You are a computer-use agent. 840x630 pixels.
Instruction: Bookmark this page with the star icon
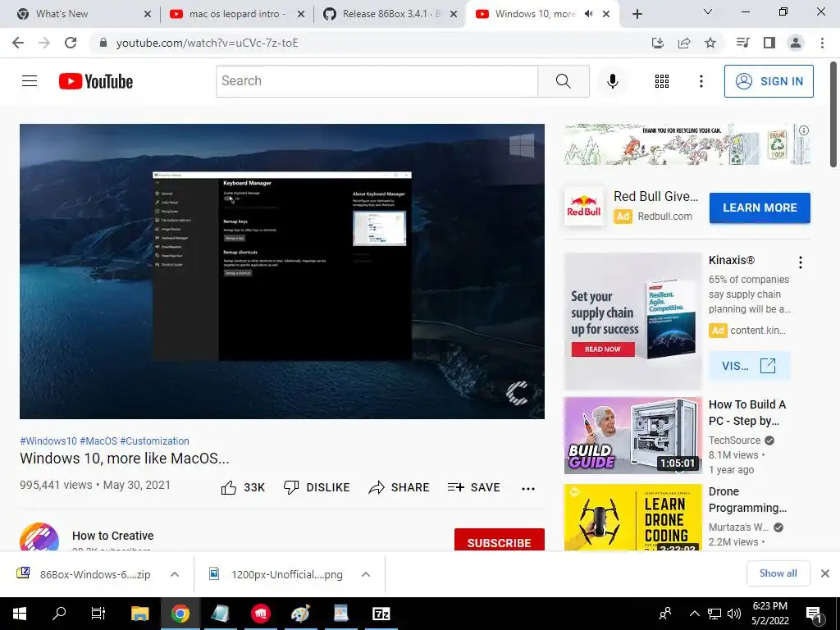click(x=710, y=43)
